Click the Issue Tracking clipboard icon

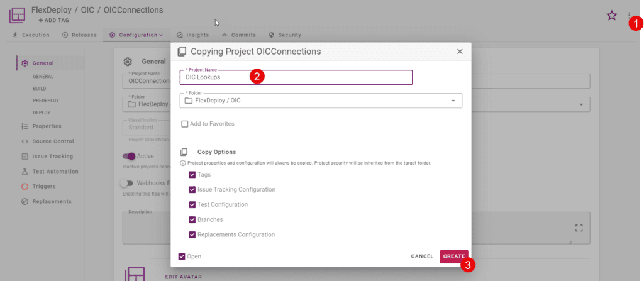tap(25, 157)
